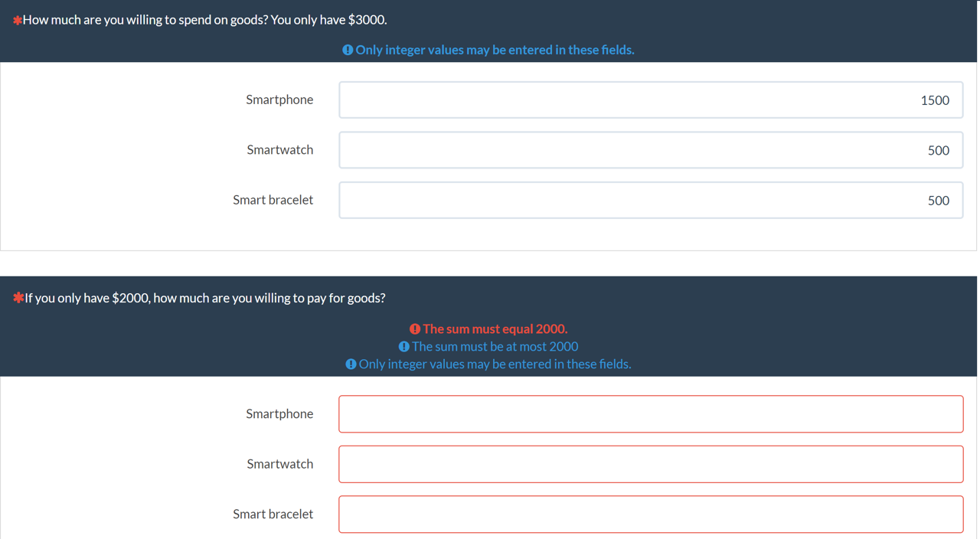This screenshot has width=980, height=539.
Task: Focus the Smartphone field containing 1500
Action: (651, 100)
